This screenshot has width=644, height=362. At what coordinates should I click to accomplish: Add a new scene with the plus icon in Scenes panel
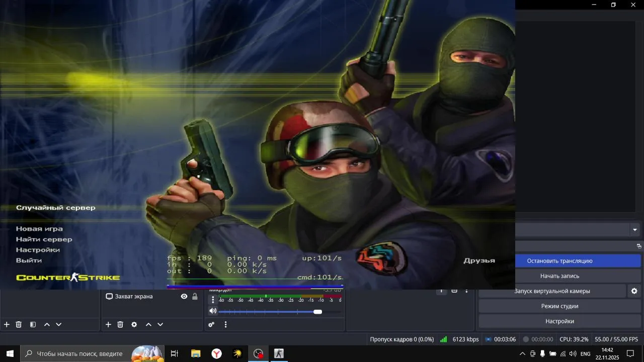[7, 325]
